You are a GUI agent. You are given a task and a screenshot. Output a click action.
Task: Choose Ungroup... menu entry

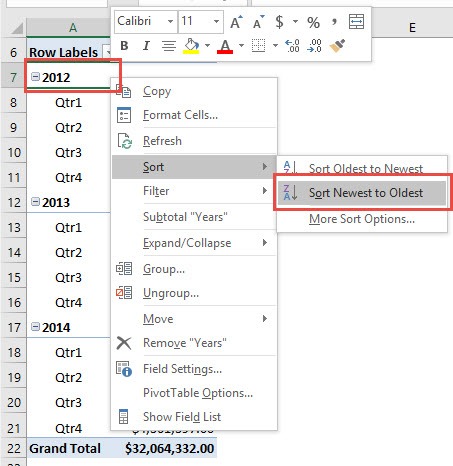click(194, 293)
